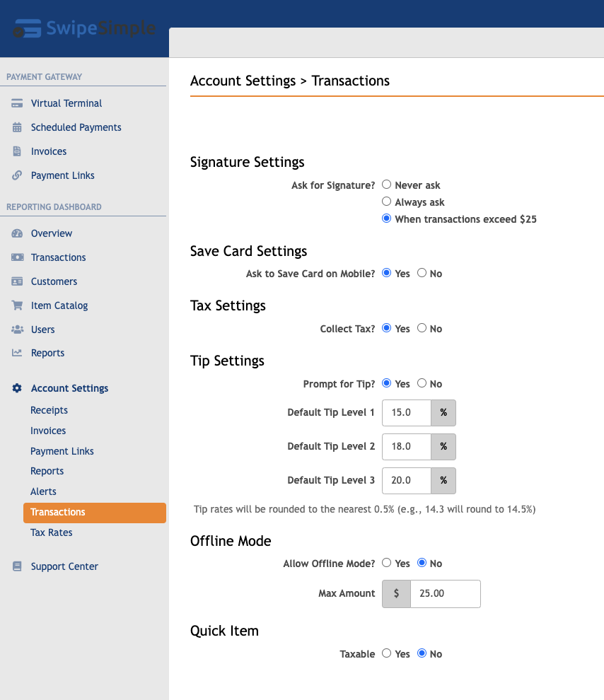Select Never ask for signature

click(387, 185)
